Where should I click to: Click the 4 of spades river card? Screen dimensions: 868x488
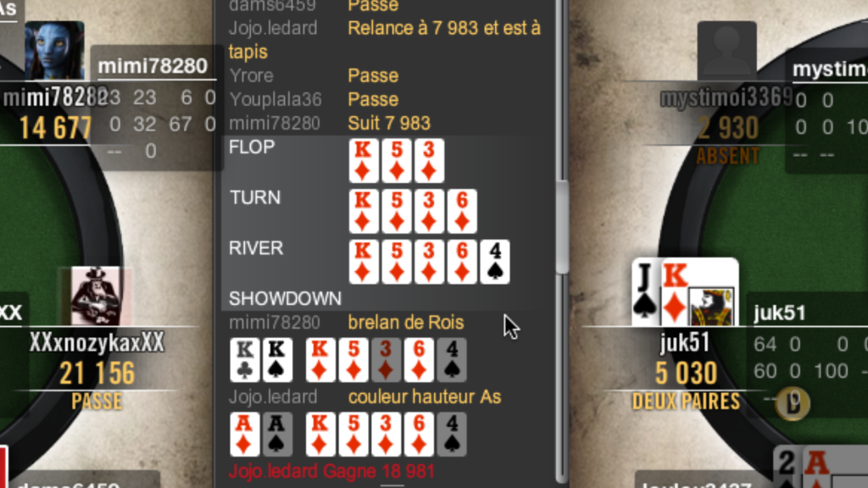click(495, 262)
